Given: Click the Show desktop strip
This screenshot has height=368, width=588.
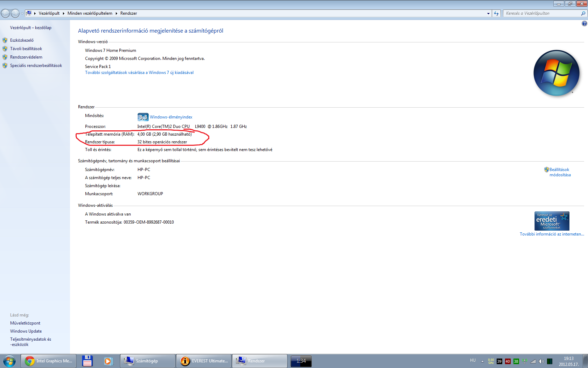Looking at the screenshot, I should click(x=585, y=361).
